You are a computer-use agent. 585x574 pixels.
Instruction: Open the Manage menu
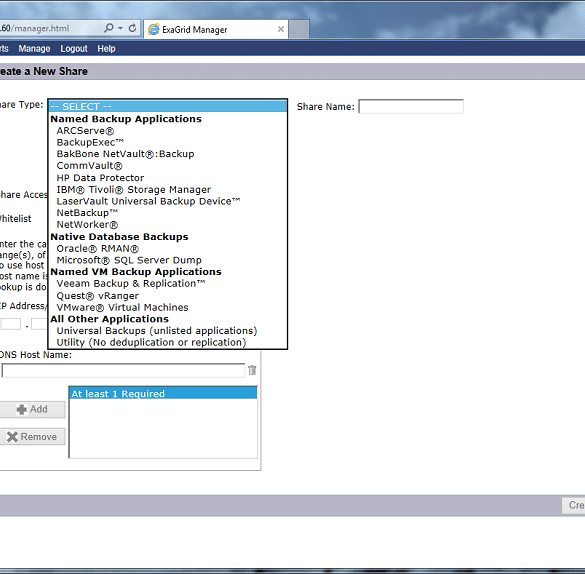(x=34, y=49)
